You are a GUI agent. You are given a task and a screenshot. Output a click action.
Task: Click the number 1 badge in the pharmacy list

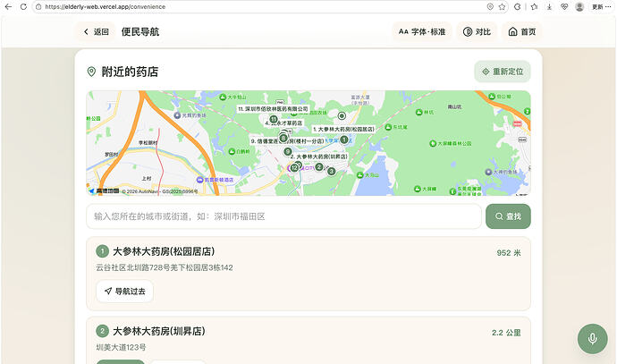click(102, 251)
